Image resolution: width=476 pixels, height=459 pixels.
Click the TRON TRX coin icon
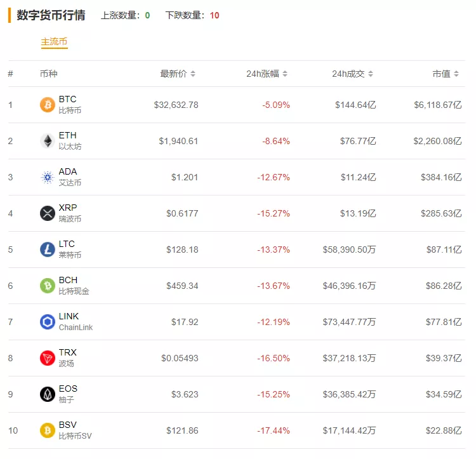(x=48, y=358)
